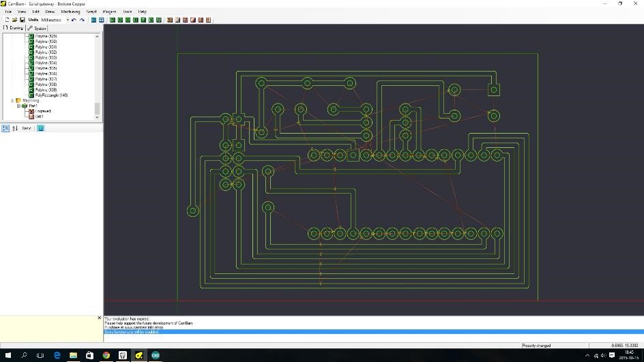
Task: Open volume control in system tray
Action: point(603,355)
